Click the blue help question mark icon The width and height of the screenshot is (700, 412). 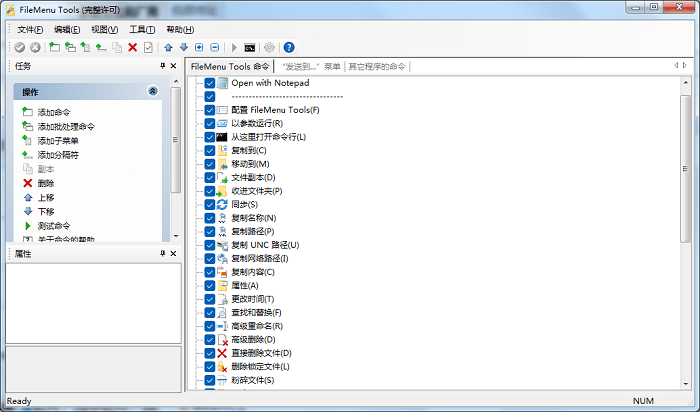pos(289,47)
